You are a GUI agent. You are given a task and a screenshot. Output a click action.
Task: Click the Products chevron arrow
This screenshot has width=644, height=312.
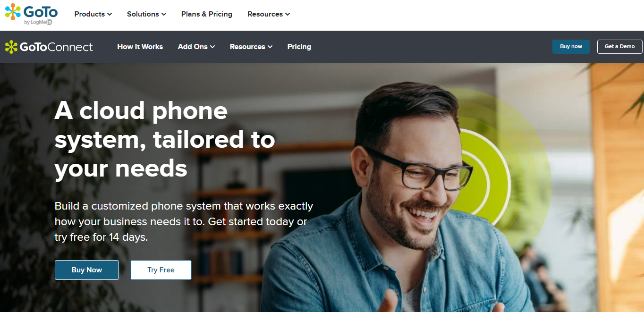tap(110, 14)
